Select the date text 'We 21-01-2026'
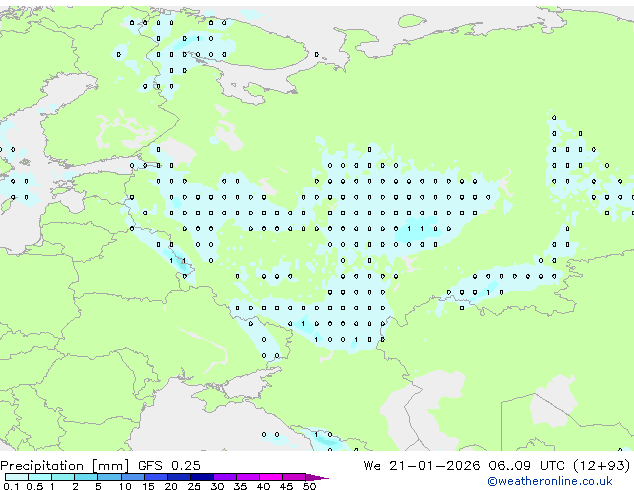This screenshot has width=634, height=490. point(422,466)
